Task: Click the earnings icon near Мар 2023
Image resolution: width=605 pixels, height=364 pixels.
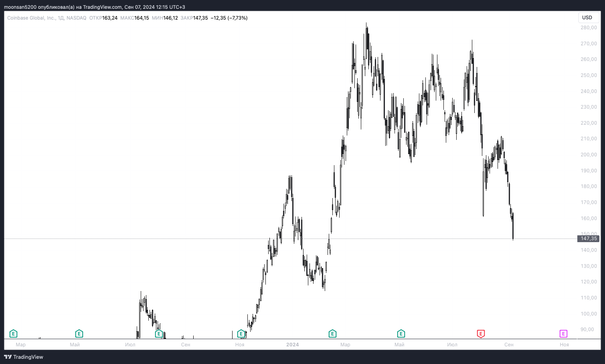Action: [13, 334]
